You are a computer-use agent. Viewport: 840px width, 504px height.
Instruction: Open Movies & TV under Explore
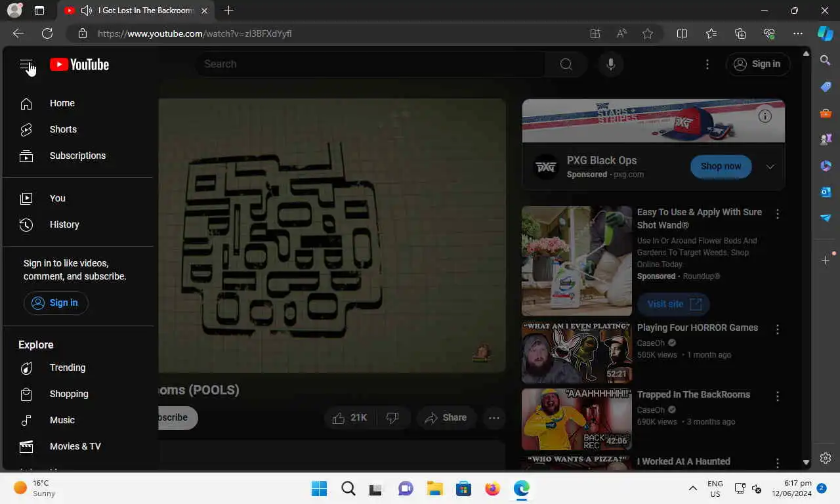(x=79, y=446)
